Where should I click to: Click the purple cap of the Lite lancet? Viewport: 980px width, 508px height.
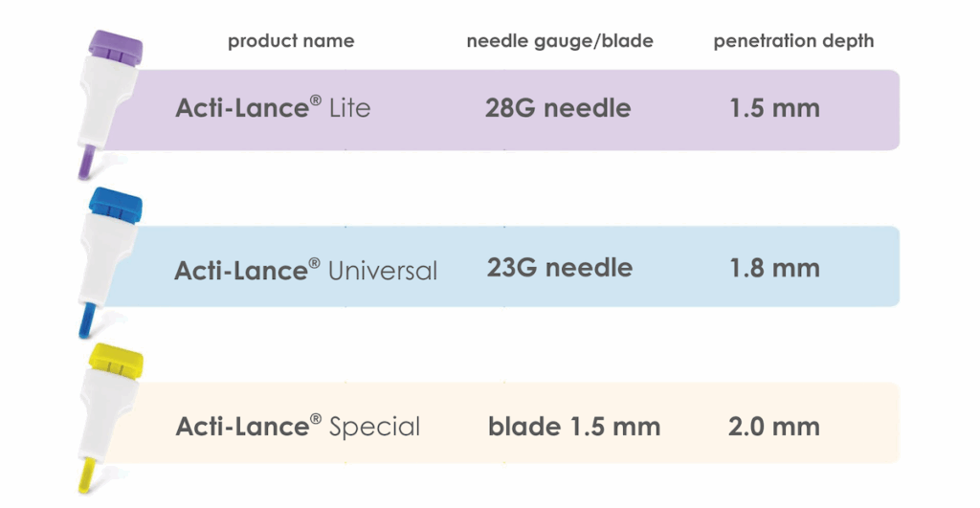[x=116, y=45]
